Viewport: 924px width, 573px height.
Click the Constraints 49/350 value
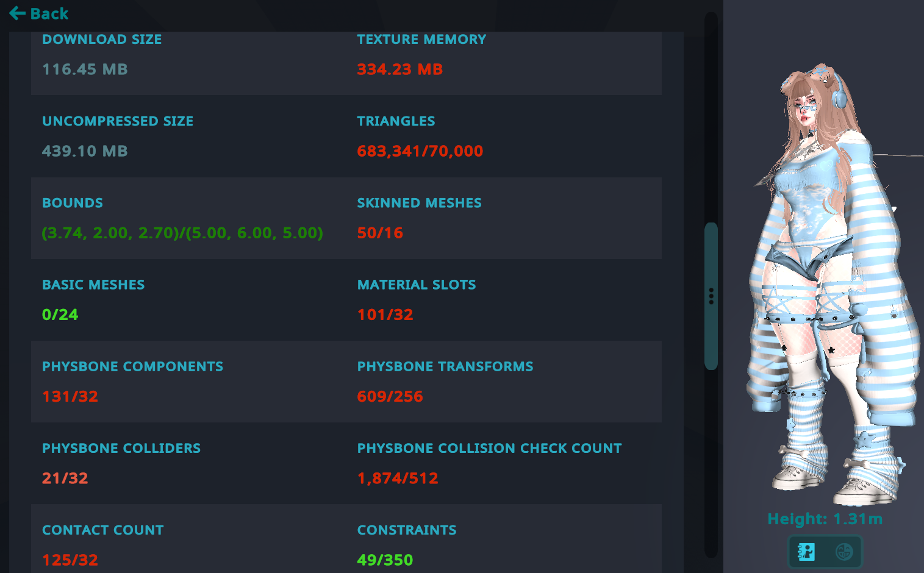point(385,560)
